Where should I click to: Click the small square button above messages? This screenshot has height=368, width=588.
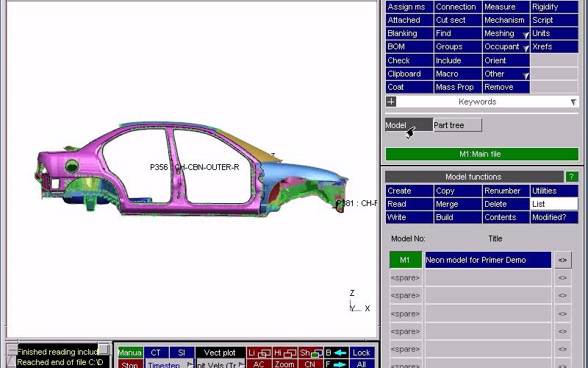click(x=104, y=349)
